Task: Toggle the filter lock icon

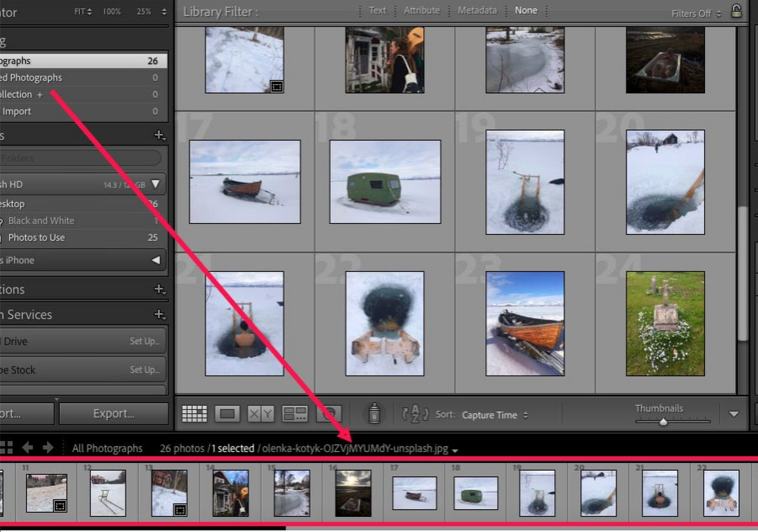Action: point(736,10)
